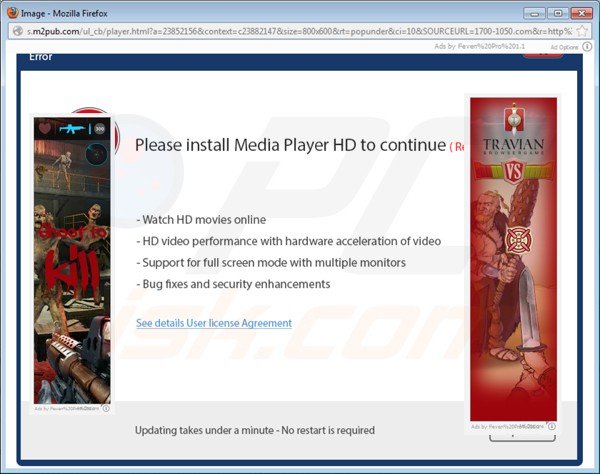
Task: Click the info icon under the zombie ad
Action: pos(106,409)
